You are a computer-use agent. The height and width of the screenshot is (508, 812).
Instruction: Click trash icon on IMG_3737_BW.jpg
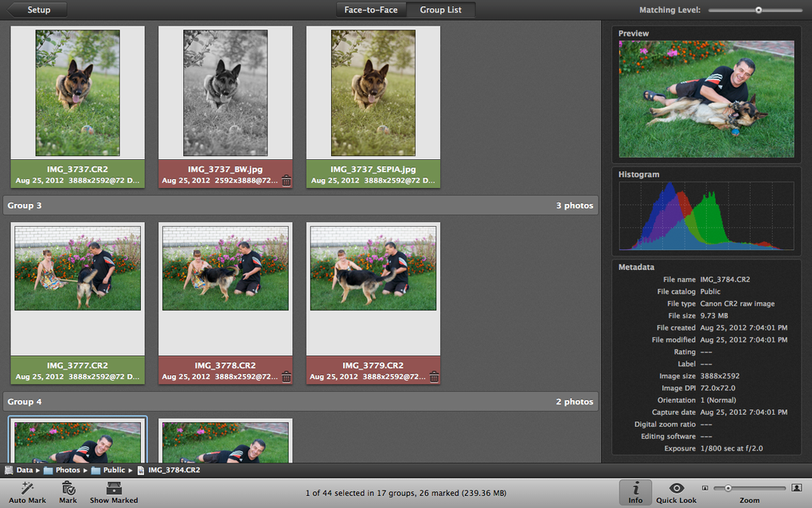pos(287,180)
